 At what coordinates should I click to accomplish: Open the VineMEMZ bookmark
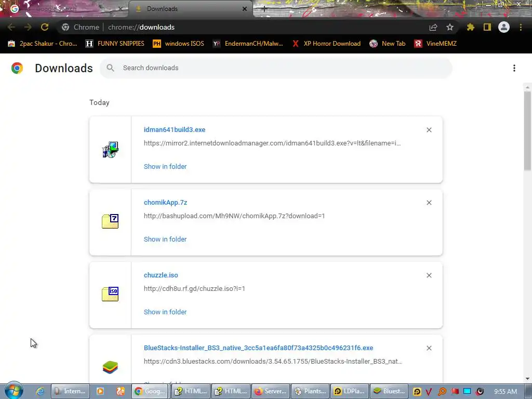click(435, 44)
